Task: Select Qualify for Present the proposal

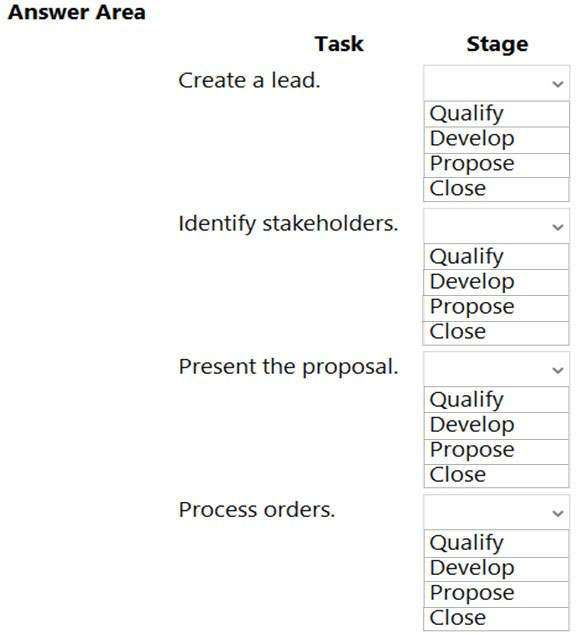Action: (x=496, y=400)
